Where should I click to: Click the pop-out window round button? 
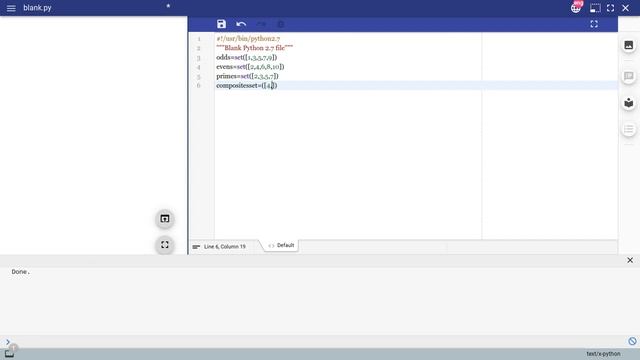click(164, 219)
